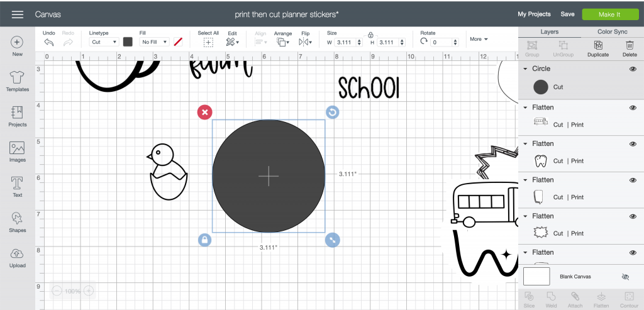This screenshot has width=644, height=310.
Task: Open the hamburger main menu
Action: [x=17, y=14]
